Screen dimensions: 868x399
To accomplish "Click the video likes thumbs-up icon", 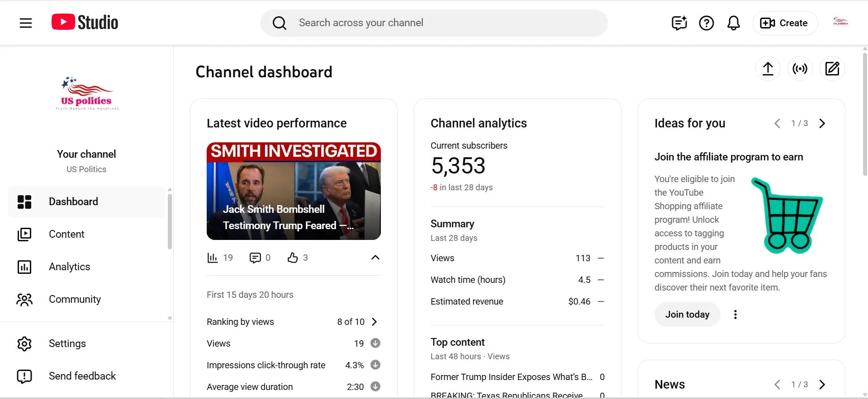I will coord(293,258).
